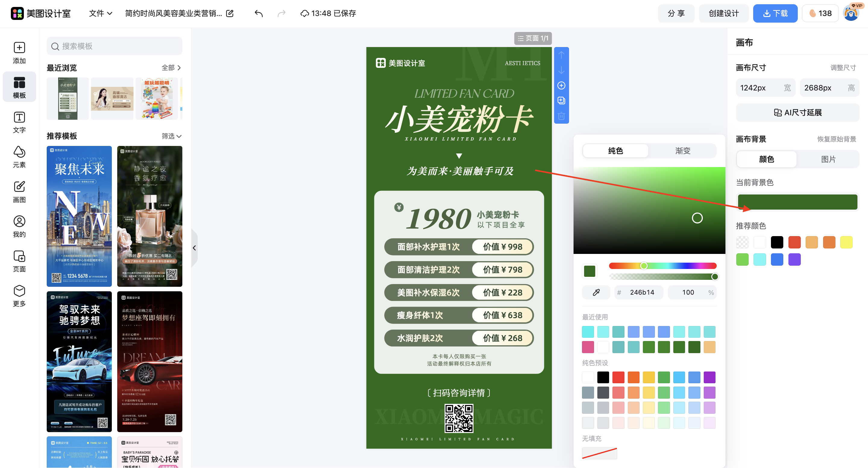
Task: Open the 文件 menu
Action: [99, 14]
